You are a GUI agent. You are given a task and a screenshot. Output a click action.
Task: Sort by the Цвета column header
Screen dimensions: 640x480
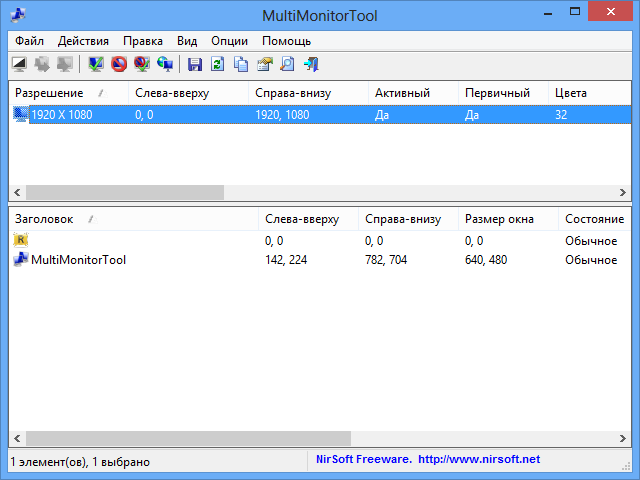point(590,93)
